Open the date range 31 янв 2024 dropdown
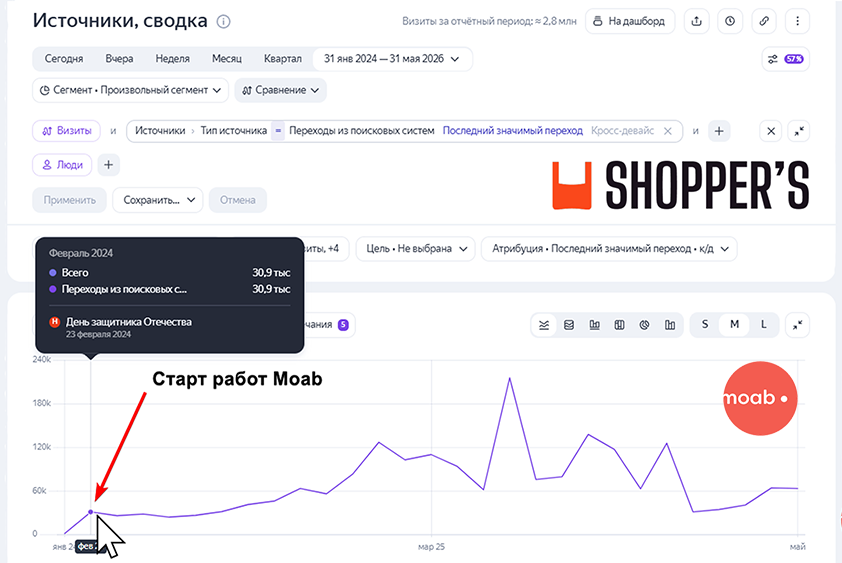This screenshot has width=842, height=563. [391, 59]
